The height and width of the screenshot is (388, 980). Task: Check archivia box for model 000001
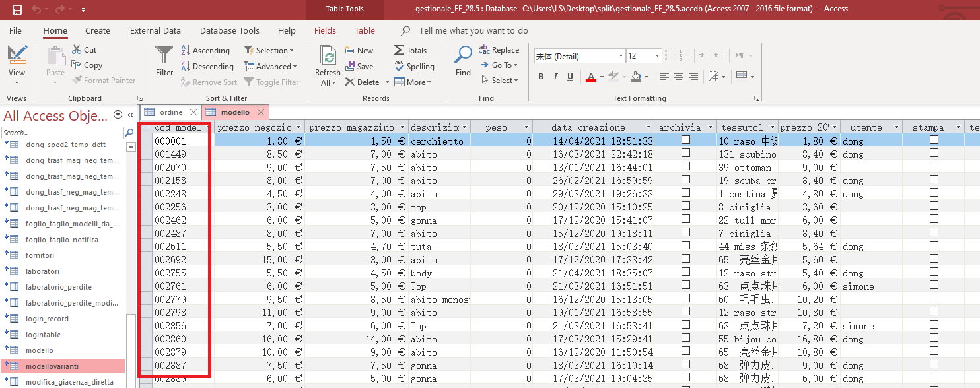[685, 140]
